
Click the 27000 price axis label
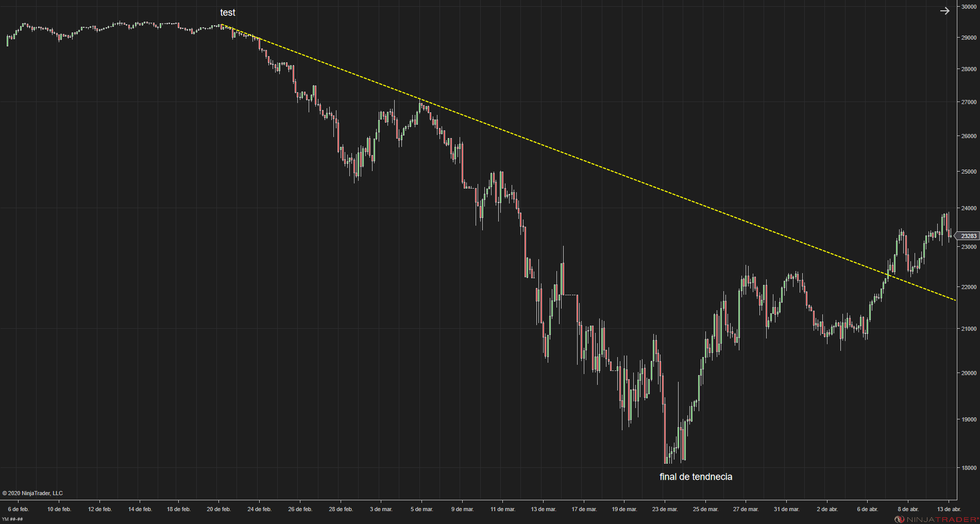[x=969, y=102]
